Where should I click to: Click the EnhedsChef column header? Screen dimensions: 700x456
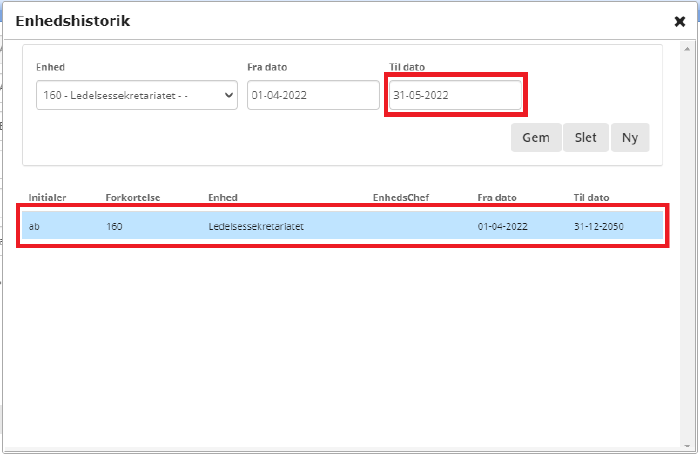coord(400,198)
